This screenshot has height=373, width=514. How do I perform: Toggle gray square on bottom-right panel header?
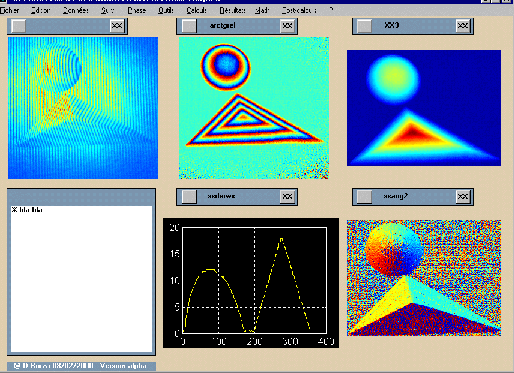[x=364, y=196]
